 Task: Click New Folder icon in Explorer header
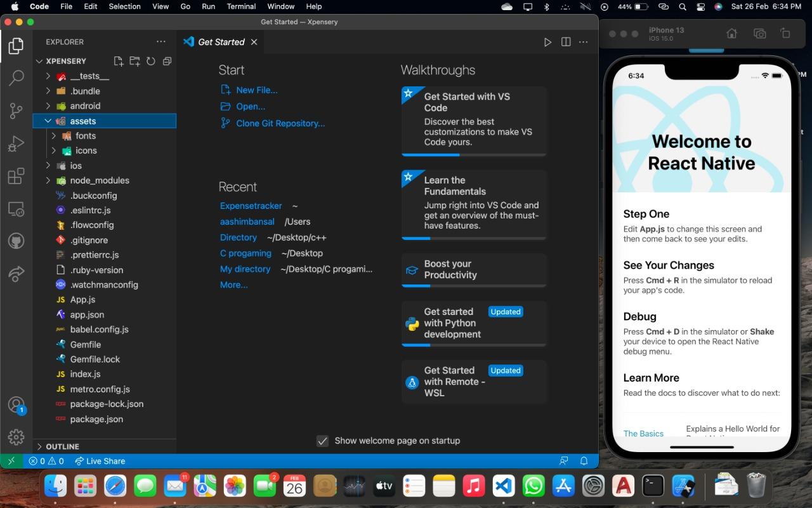point(134,61)
